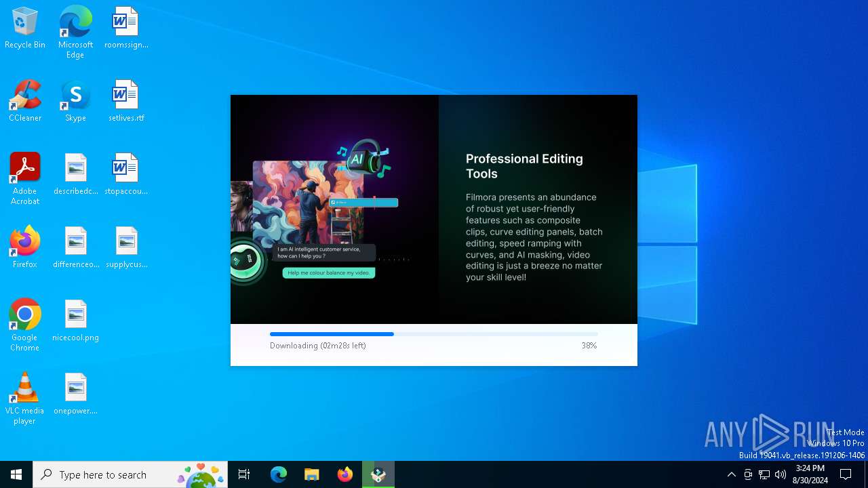Viewport: 868px width, 488px height.
Task: Click the Filmora feature description paragraph
Action: click(534, 237)
